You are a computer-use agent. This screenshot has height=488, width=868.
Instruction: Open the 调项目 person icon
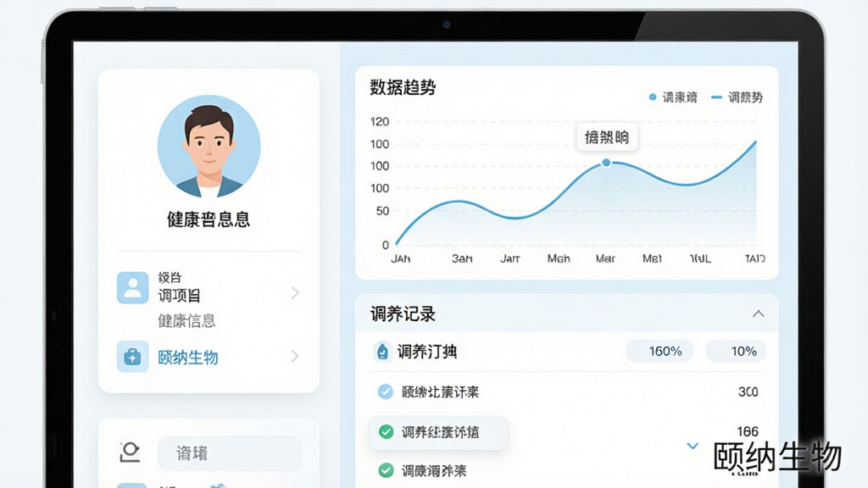coord(132,288)
